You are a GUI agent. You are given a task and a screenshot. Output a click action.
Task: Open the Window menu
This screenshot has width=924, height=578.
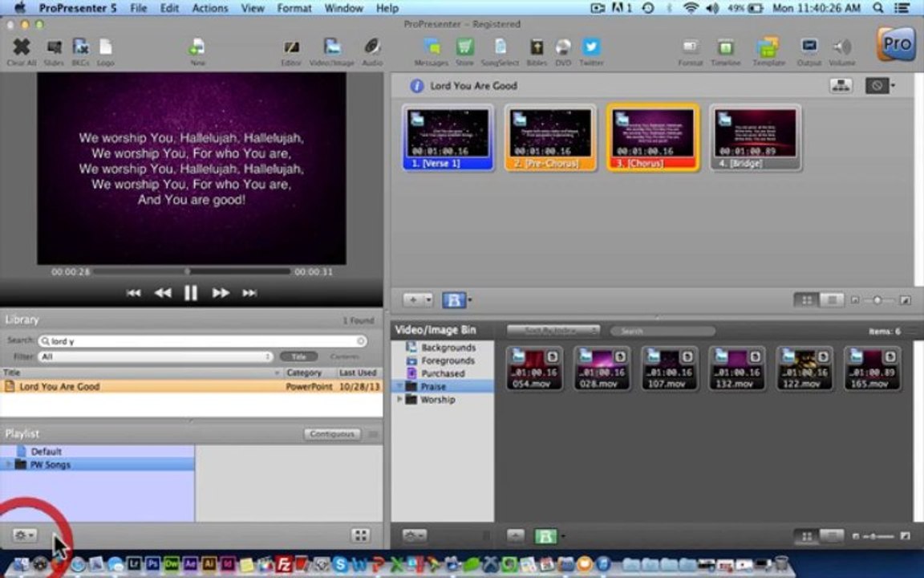tap(343, 8)
